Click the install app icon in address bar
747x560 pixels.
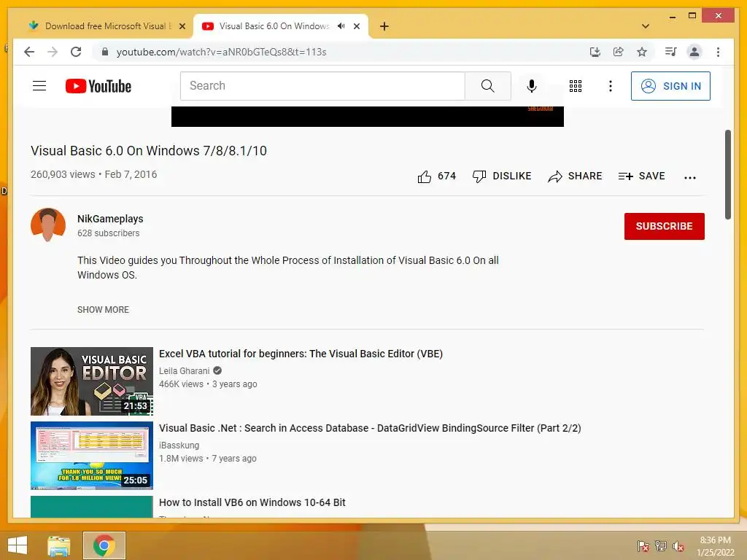(x=595, y=52)
